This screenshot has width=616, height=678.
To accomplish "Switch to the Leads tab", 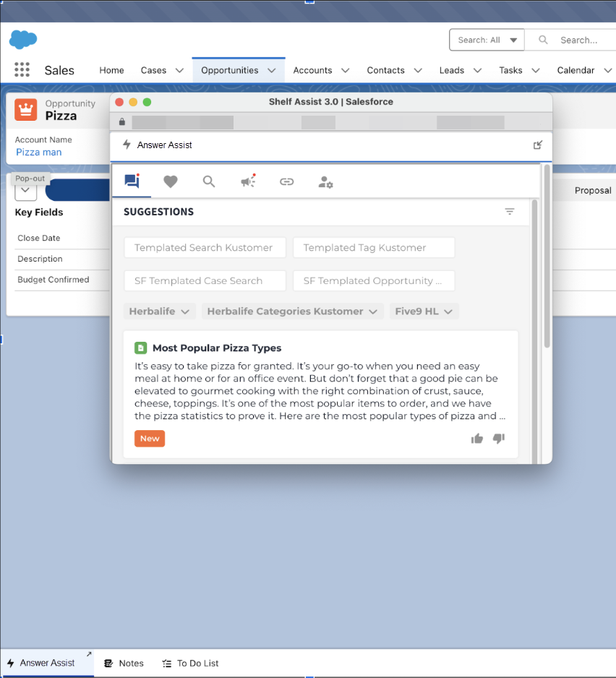I will click(452, 70).
